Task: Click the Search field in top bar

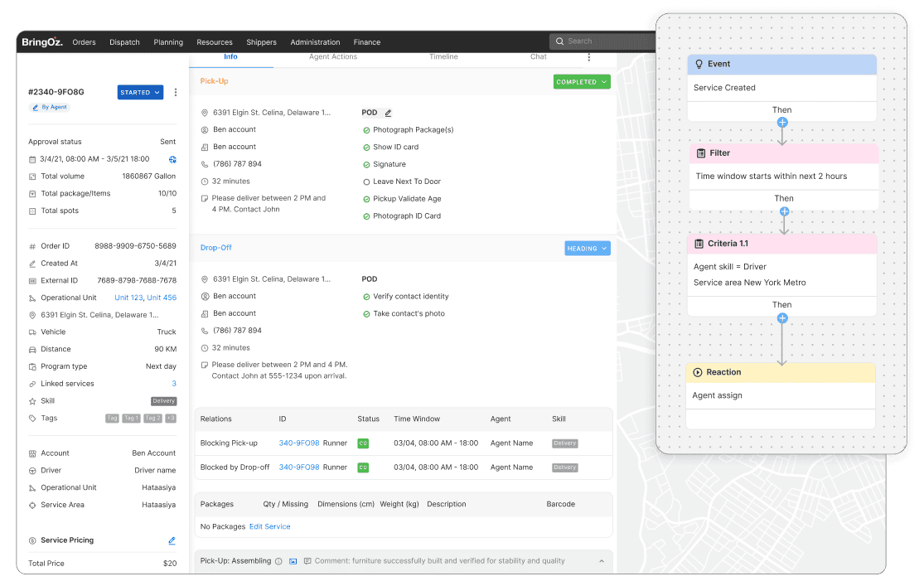Action: [x=602, y=41]
